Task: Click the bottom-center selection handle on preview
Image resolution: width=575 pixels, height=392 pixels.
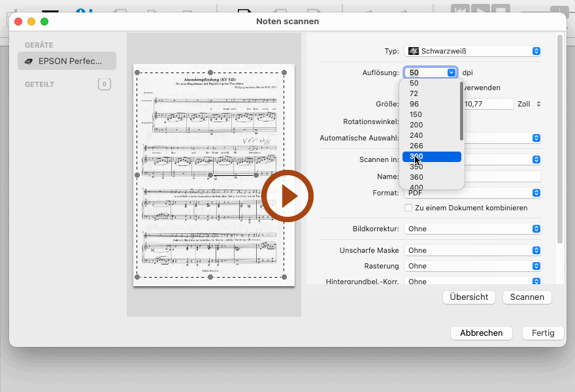Action: 210,278
